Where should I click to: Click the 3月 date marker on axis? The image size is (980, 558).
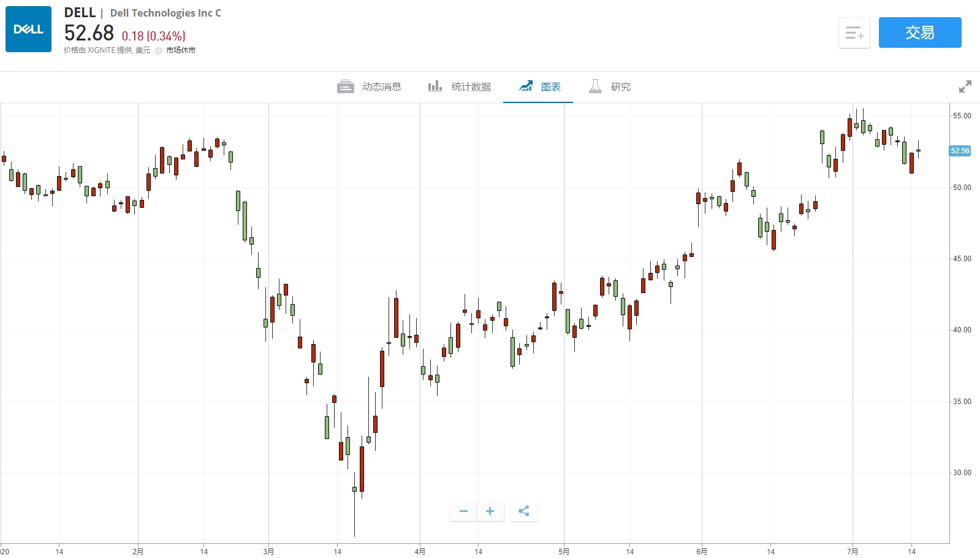point(268,551)
